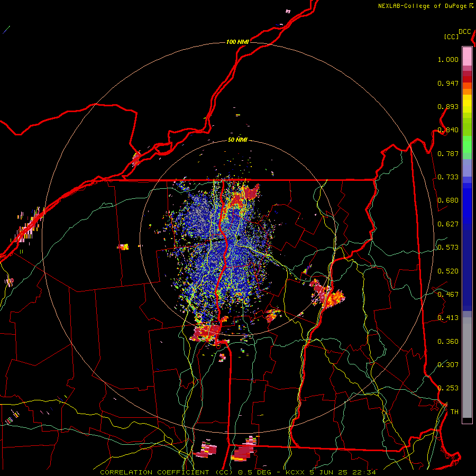Select the 0.573 scale value
Screen dimensions: 476x476
[x=448, y=248]
